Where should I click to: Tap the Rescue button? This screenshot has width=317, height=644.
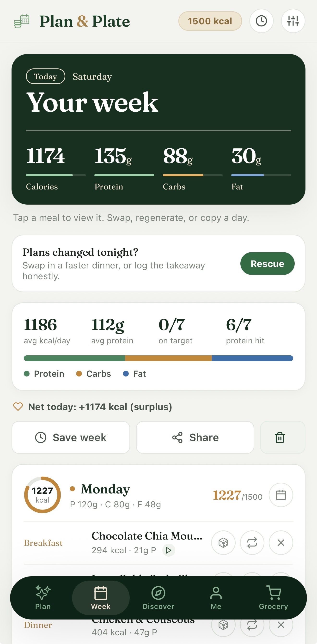pyautogui.click(x=267, y=263)
